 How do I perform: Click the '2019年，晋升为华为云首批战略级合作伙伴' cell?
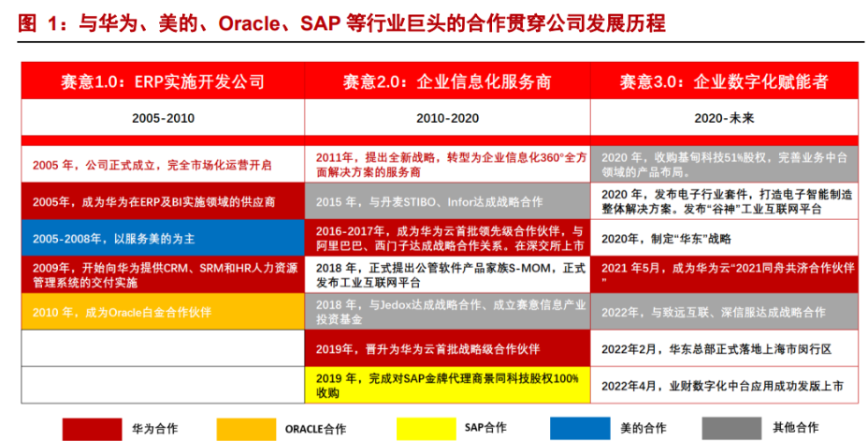click(x=447, y=348)
